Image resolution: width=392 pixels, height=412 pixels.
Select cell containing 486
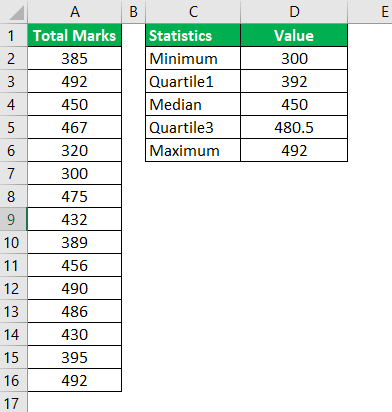click(x=75, y=311)
